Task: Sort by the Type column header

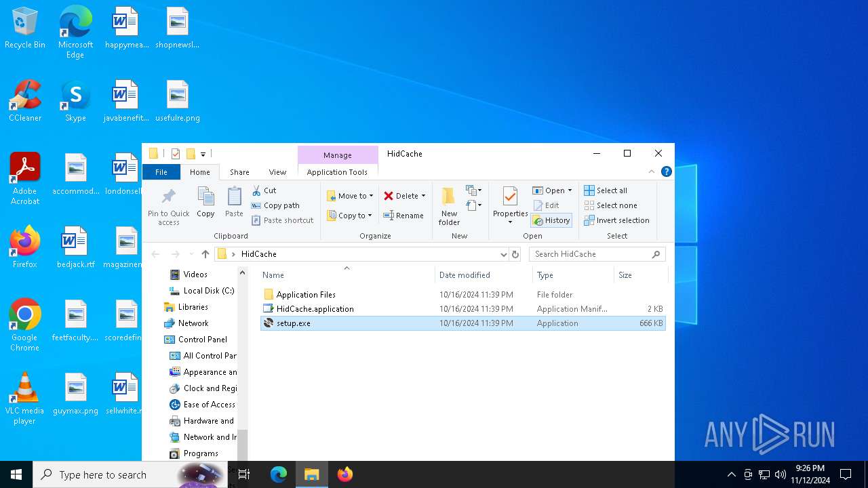Action: coord(573,274)
